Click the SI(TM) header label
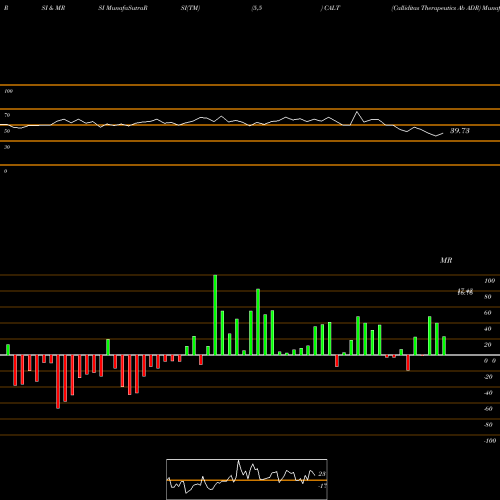The height and width of the screenshot is (500, 500). (x=190, y=8)
